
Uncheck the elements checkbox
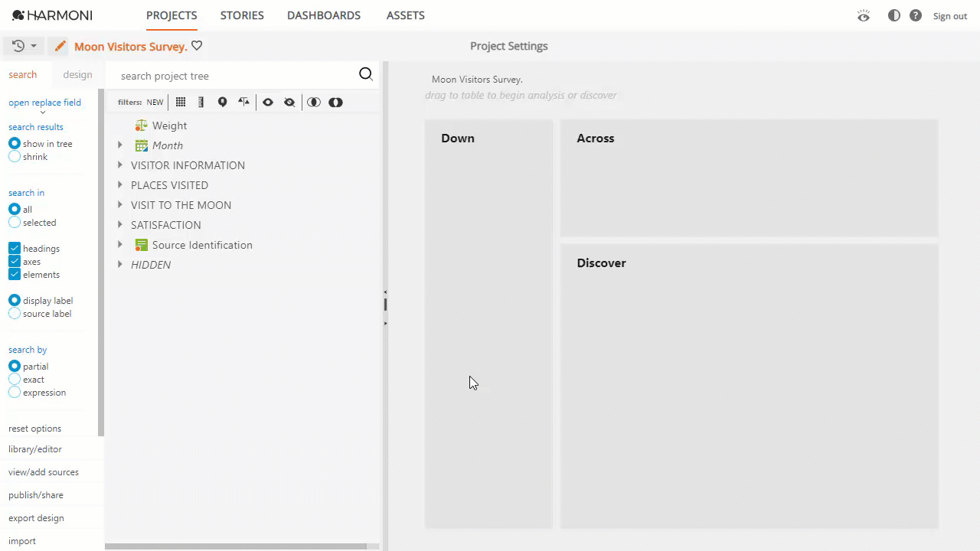tap(15, 274)
